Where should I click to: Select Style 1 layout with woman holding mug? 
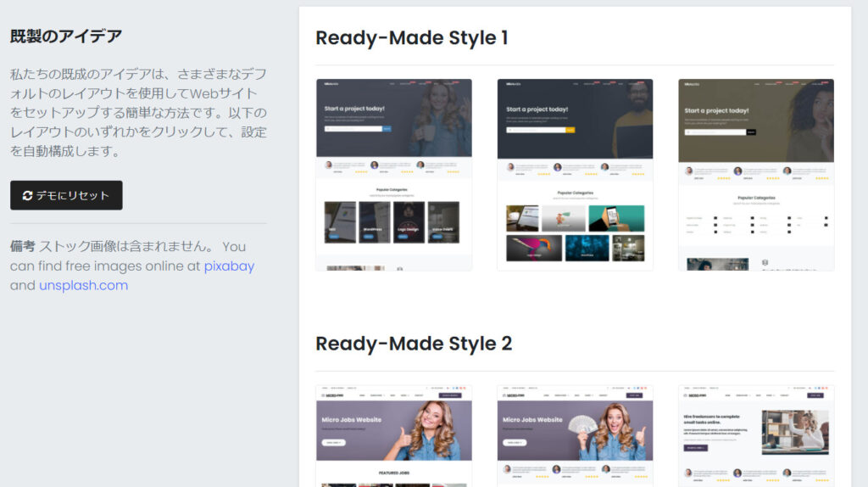(x=393, y=175)
